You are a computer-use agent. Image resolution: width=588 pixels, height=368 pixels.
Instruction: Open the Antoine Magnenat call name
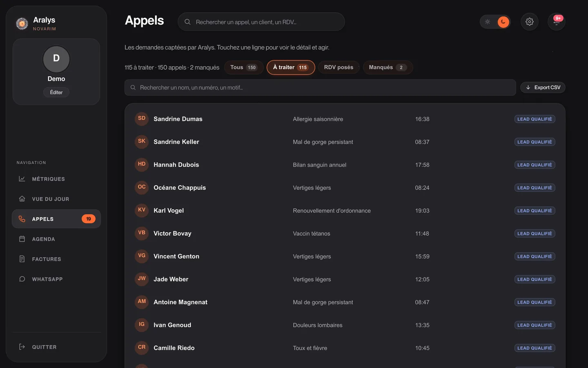pos(180,302)
